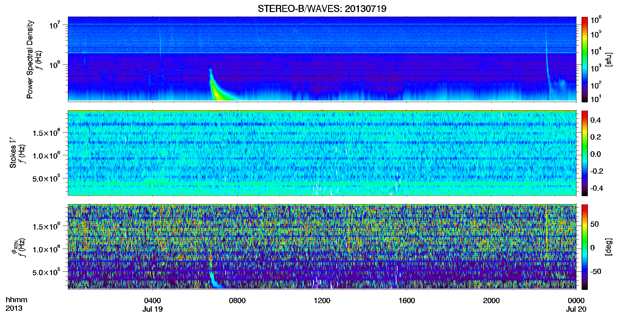Click the 2013 year caption

pyautogui.click(x=14, y=308)
